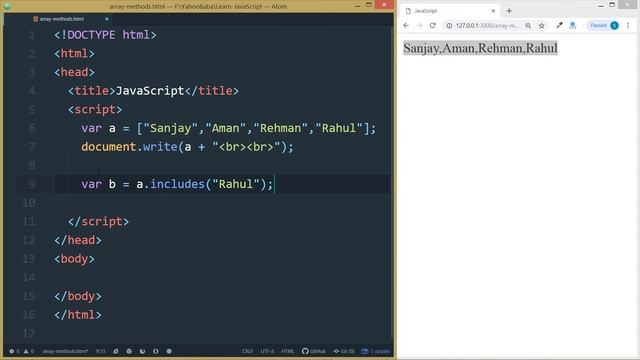Click the 1 update notification in Atom
The width and height of the screenshot is (640, 360).
(x=376, y=351)
